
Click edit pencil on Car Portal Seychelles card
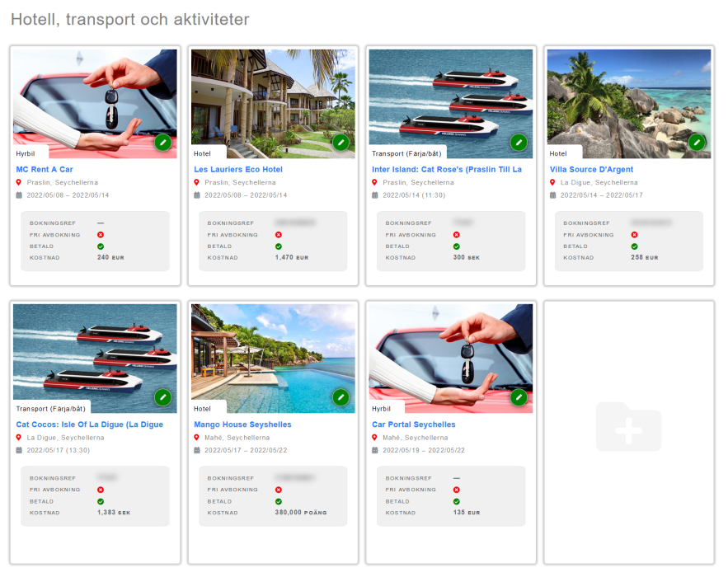click(x=519, y=397)
